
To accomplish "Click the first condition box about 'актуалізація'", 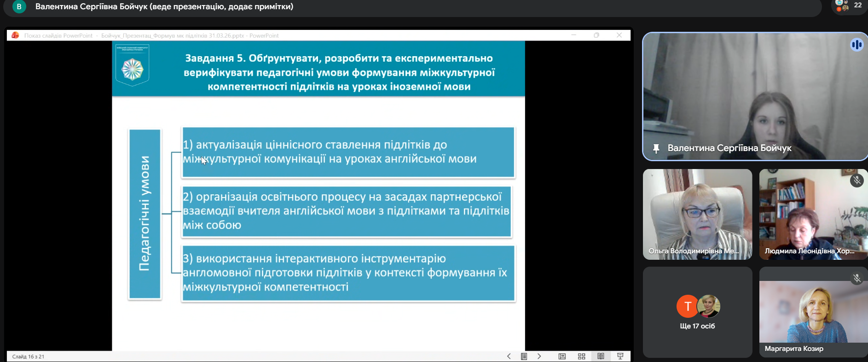I will pyautogui.click(x=348, y=152).
